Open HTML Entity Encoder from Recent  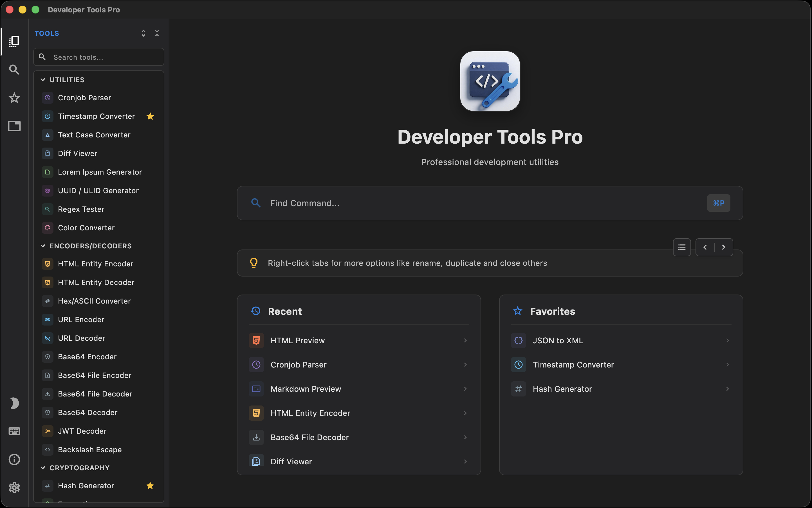click(359, 413)
